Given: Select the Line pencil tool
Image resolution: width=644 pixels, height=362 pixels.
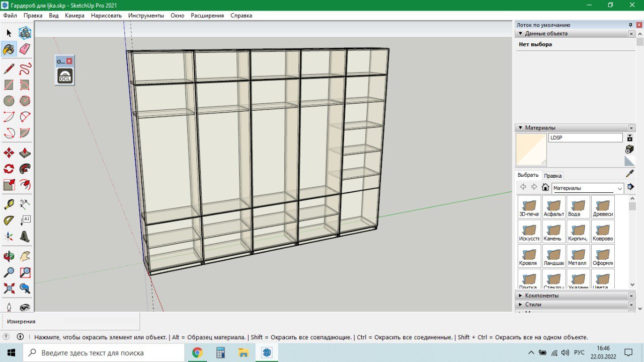Looking at the screenshot, I should tap(9, 68).
